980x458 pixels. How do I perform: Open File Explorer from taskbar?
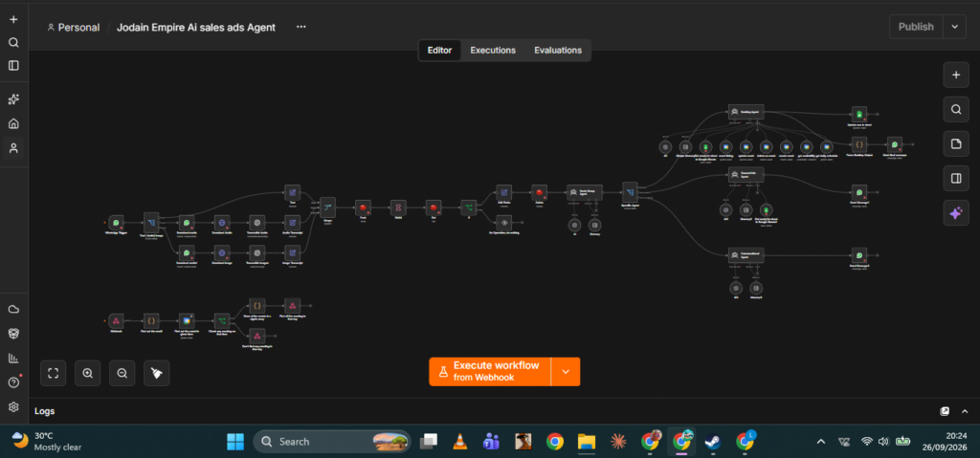[587, 442]
